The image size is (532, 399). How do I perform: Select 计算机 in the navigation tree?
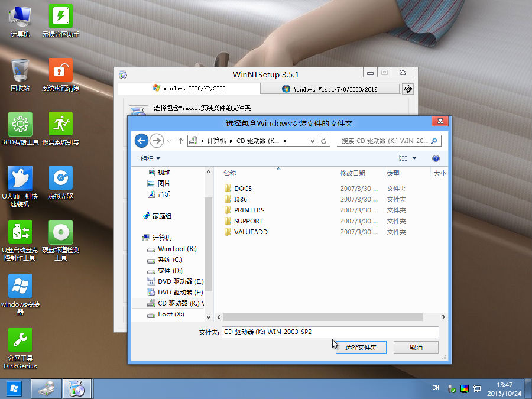(157, 238)
